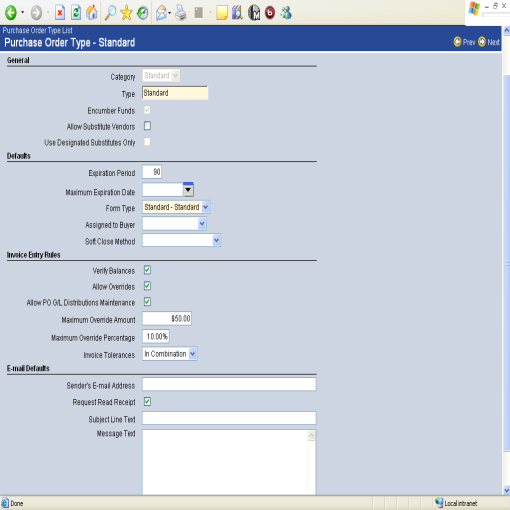Toggle Allow Substitute Vendors checkbox
510x510 pixels.
click(147, 126)
